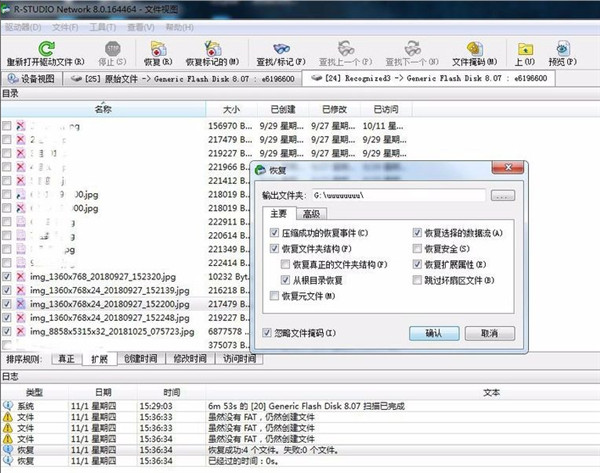Viewport: 600px width, 473px height.
Task: Uncheck file img_8858x5315x32_20181025_075723.jpg
Action: (7, 331)
